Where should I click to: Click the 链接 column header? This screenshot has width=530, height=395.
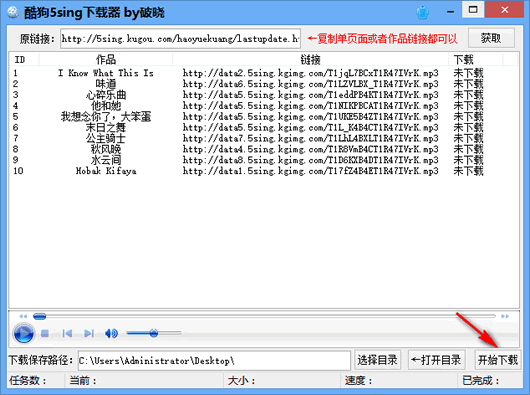click(x=310, y=60)
